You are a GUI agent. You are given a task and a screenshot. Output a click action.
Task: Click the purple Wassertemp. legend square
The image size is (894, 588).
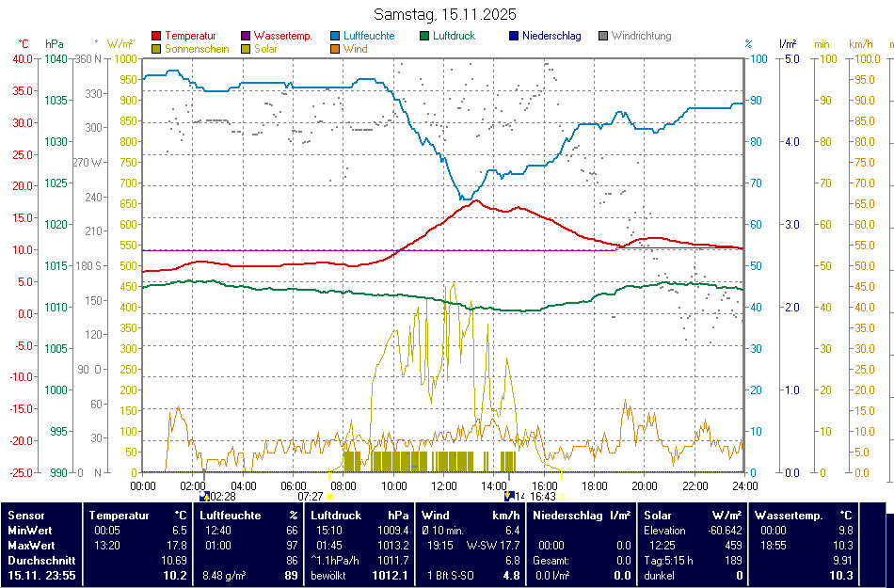point(247,36)
